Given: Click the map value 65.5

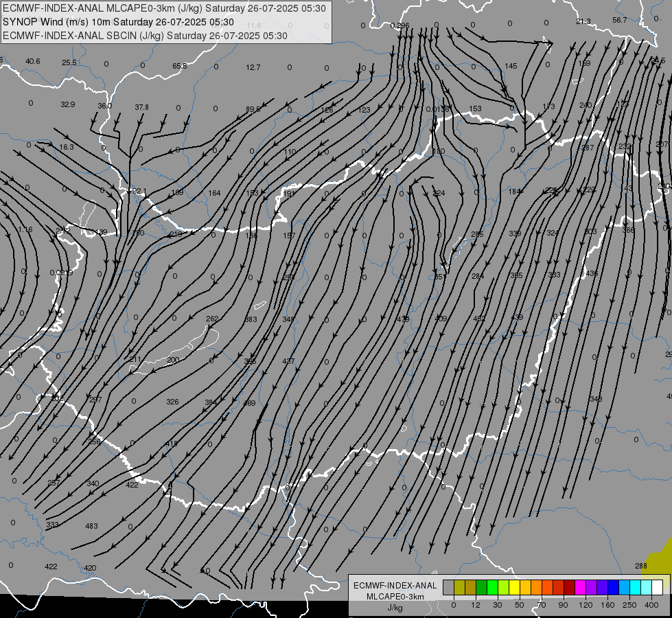Looking at the screenshot, I should pyautogui.click(x=180, y=66).
